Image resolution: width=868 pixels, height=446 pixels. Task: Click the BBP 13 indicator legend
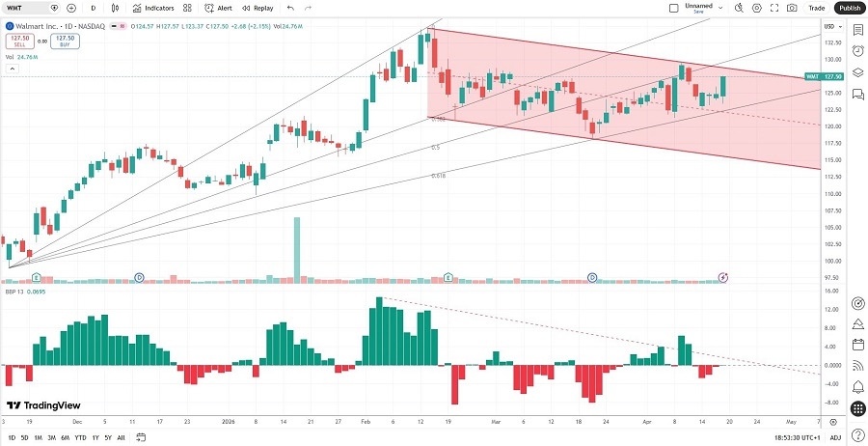click(25, 291)
